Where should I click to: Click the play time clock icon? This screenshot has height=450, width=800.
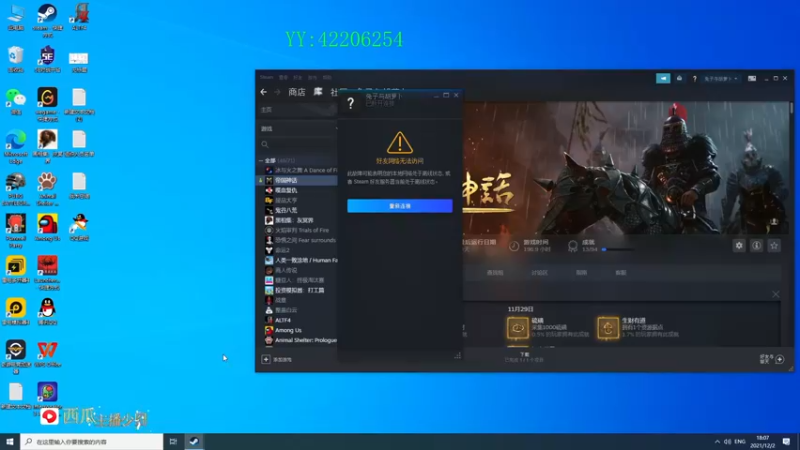(514, 246)
